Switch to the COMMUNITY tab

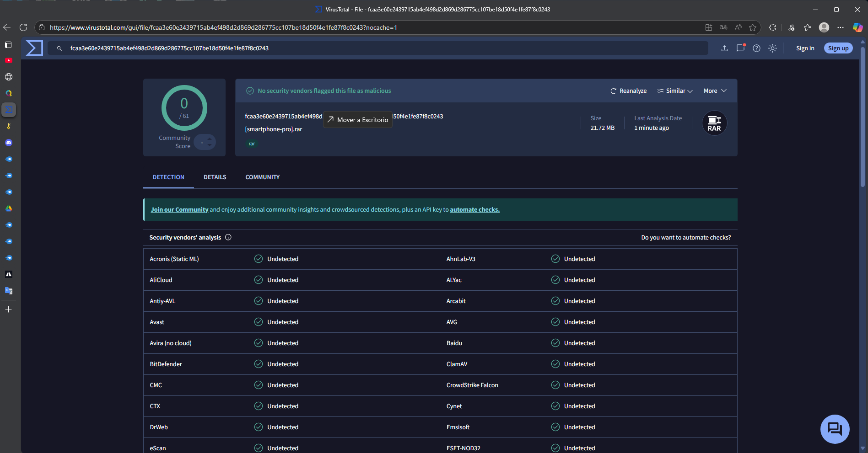(263, 177)
